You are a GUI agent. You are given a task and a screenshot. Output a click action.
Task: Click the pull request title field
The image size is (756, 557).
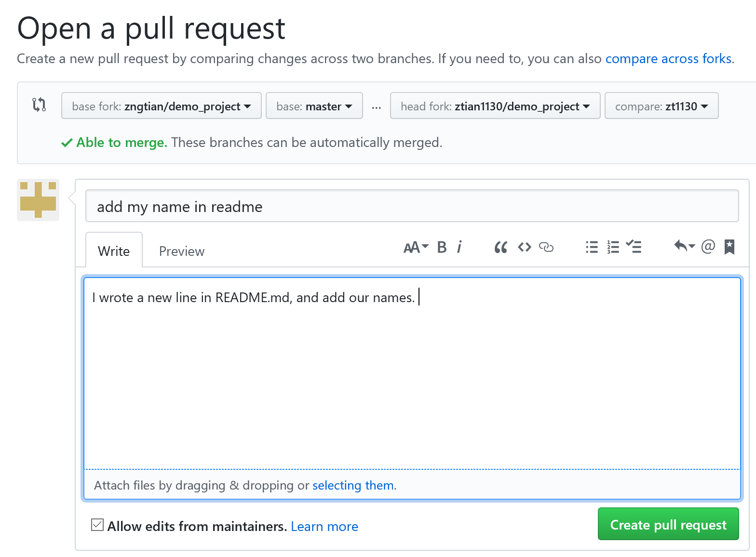[412, 206]
